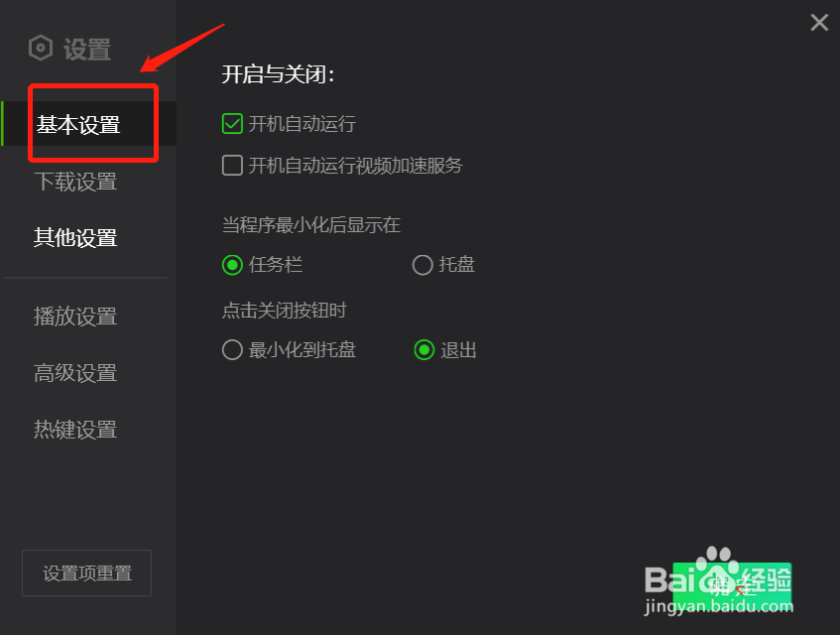Open the 基本设置 tab

78,124
